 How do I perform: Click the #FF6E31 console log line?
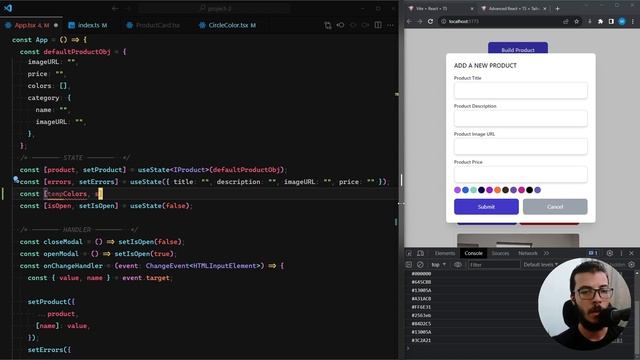point(421,307)
